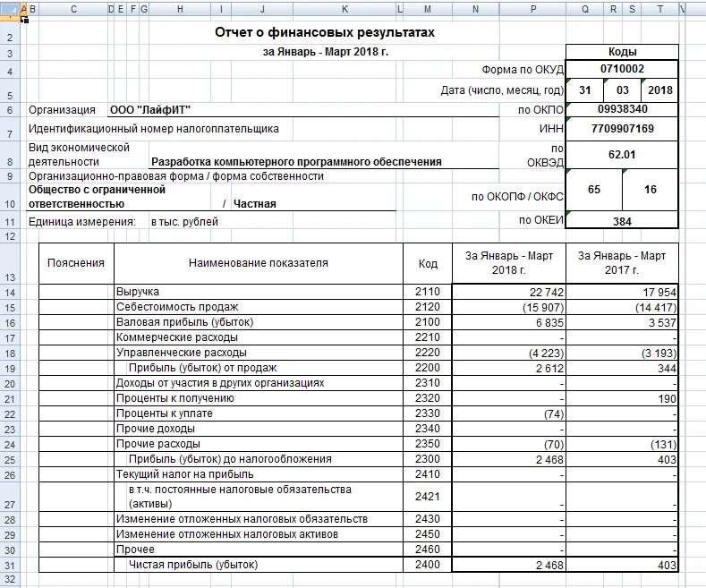The image size is (706, 588).
Task: Click code cell 2210
Action: point(428,337)
